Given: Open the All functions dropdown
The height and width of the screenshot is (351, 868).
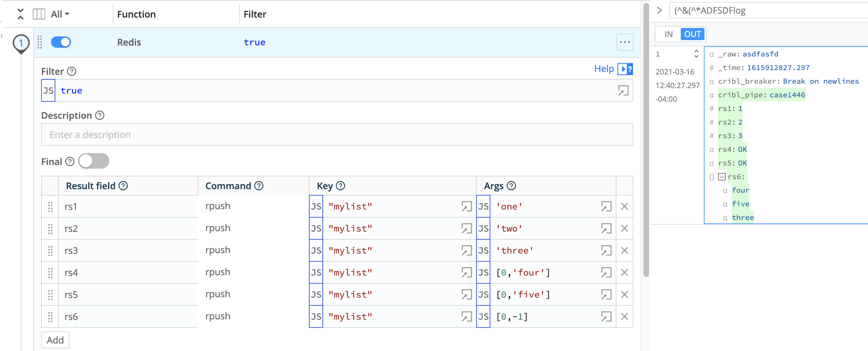Looking at the screenshot, I should click(58, 14).
